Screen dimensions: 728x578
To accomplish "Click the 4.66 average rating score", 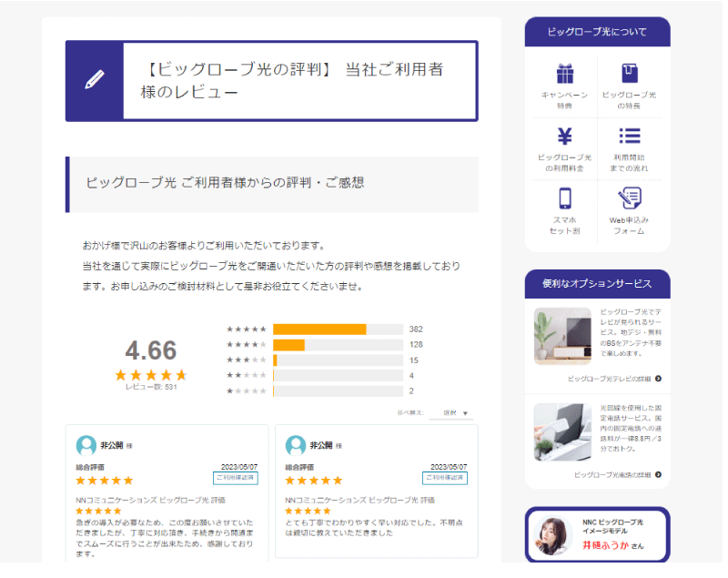I will (151, 350).
